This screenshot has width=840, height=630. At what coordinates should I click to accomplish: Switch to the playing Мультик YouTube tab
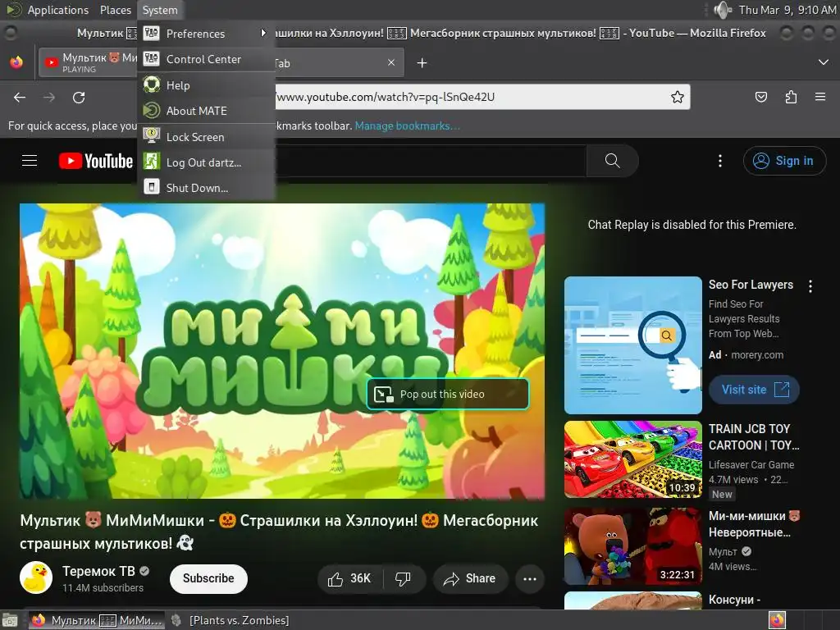pyautogui.click(x=89, y=62)
